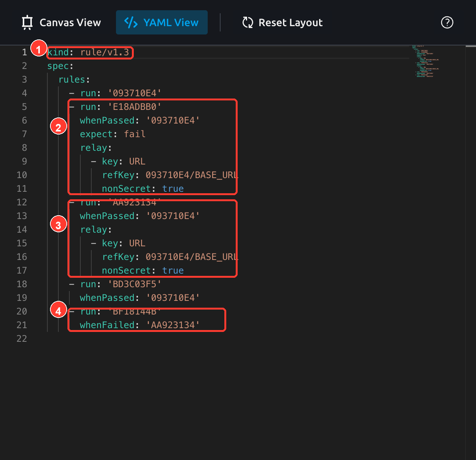This screenshot has width=476, height=460.
Task: Click whenPassed text on line 19
Action: tap(140, 298)
